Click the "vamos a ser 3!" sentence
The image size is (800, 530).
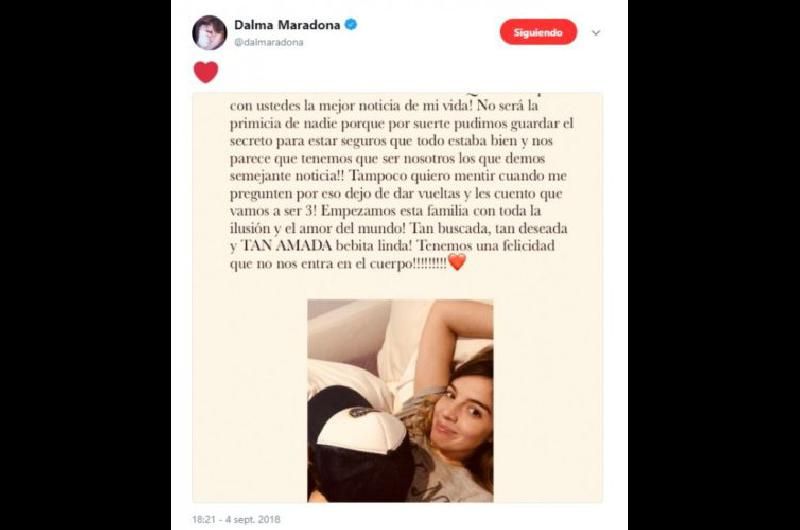pyautogui.click(x=273, y=211)
